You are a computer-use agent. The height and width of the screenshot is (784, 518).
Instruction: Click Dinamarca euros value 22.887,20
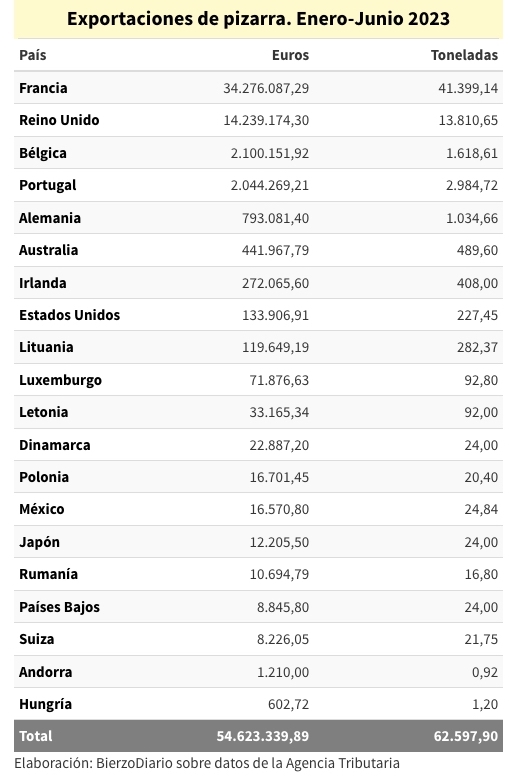279,445
